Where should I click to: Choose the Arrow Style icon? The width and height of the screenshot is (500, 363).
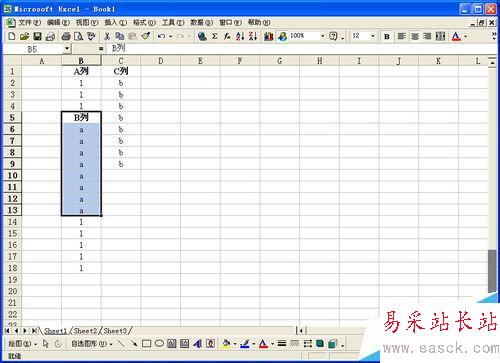pos(307,343)
